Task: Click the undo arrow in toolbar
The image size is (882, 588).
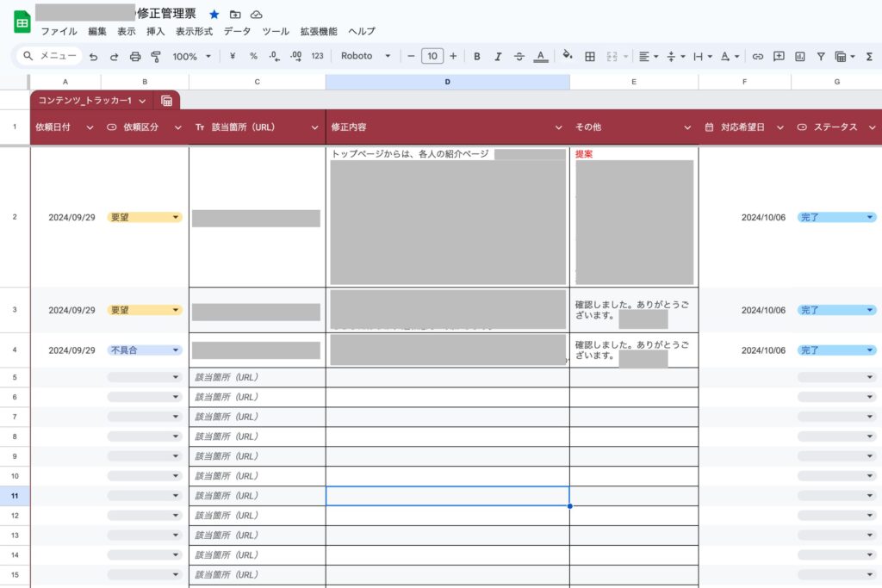Action: point(93,56)
